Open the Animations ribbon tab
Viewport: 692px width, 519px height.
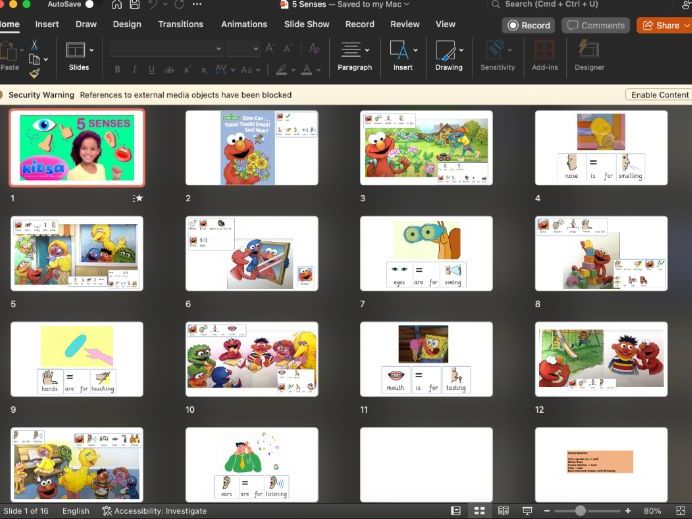244,24
